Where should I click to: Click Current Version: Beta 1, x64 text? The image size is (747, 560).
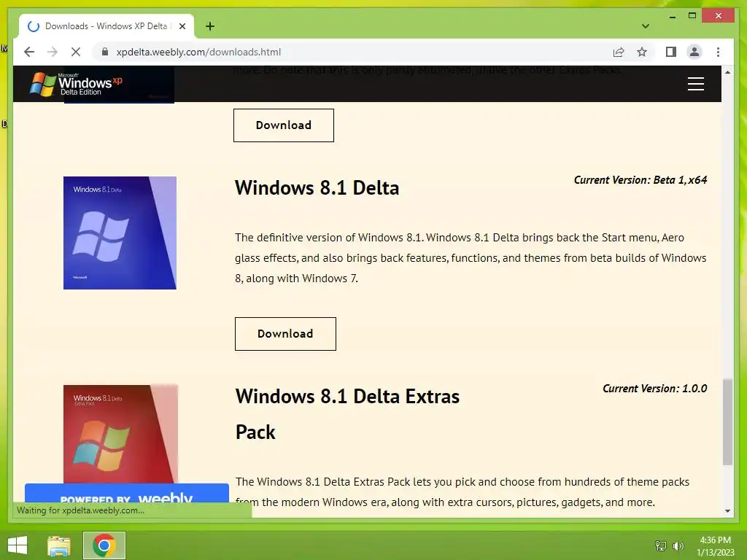tap(640, 180)
